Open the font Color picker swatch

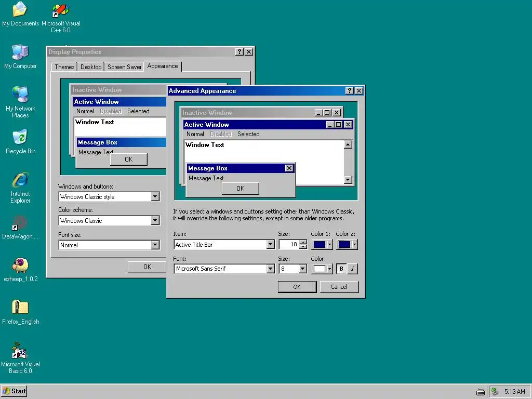click(322, 269)
